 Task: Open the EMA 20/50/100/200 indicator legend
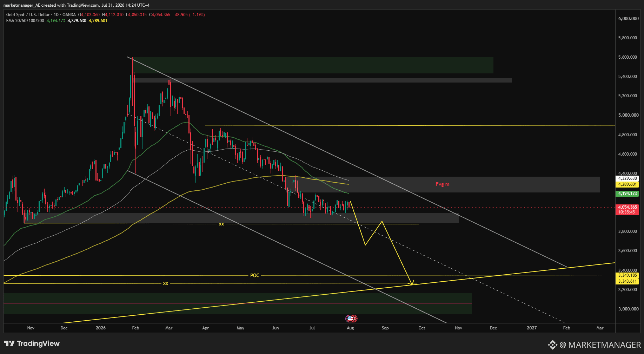pos(25,21)
